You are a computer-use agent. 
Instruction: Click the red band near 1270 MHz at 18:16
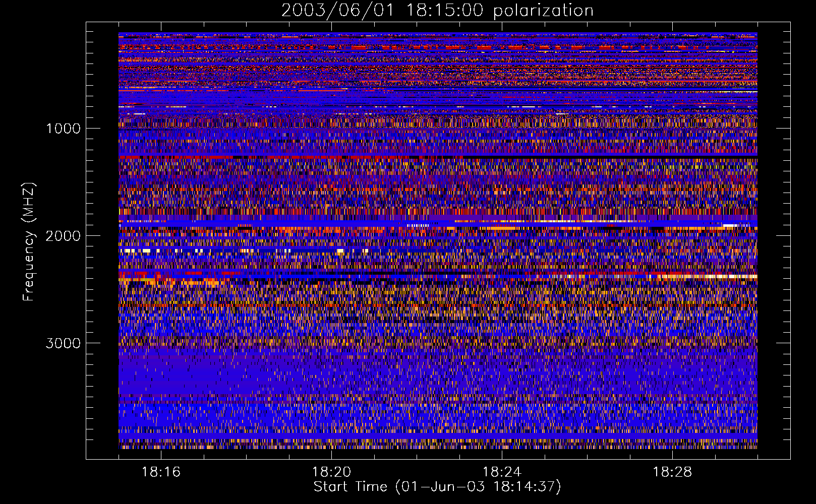pyautogui.click(x=161, y=157)
